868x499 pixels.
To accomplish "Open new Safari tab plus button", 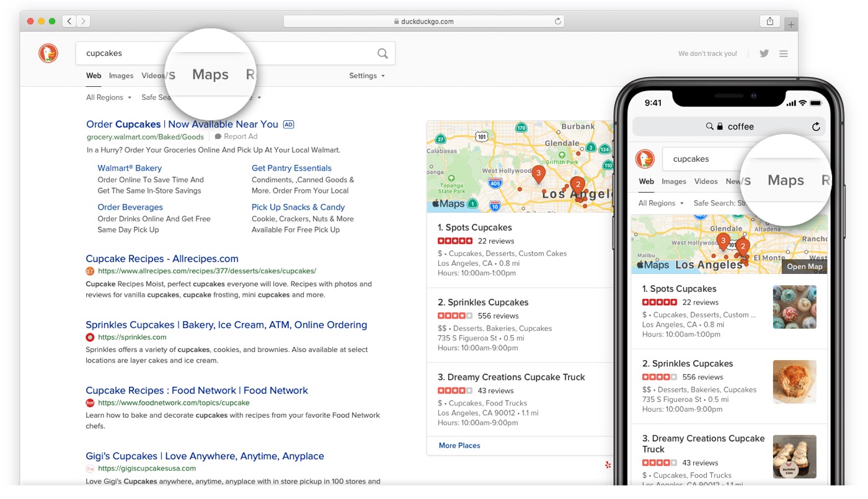I will [791, 25].
